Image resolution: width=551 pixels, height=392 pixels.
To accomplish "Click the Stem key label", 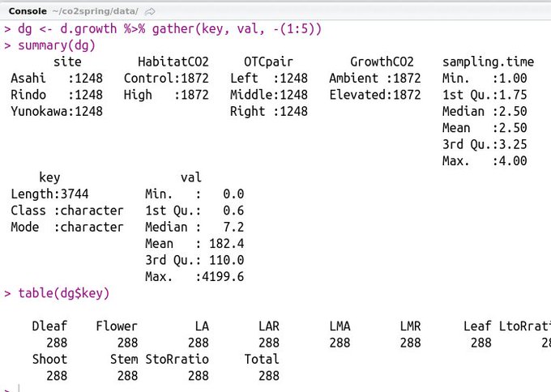I will coord(124,359).
